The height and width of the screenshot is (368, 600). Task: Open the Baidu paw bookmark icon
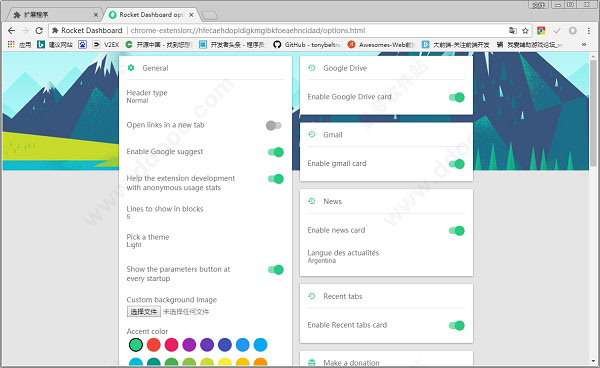pyautogui.click(x=82, y=44)
